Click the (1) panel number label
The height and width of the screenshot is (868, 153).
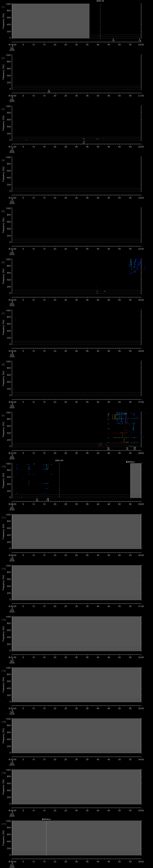click(3, 7)
